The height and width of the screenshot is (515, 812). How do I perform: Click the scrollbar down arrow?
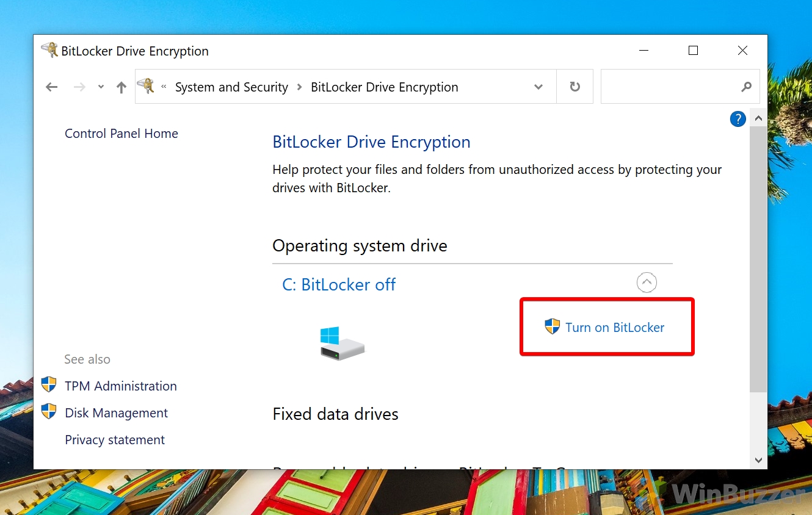(758, 459)
